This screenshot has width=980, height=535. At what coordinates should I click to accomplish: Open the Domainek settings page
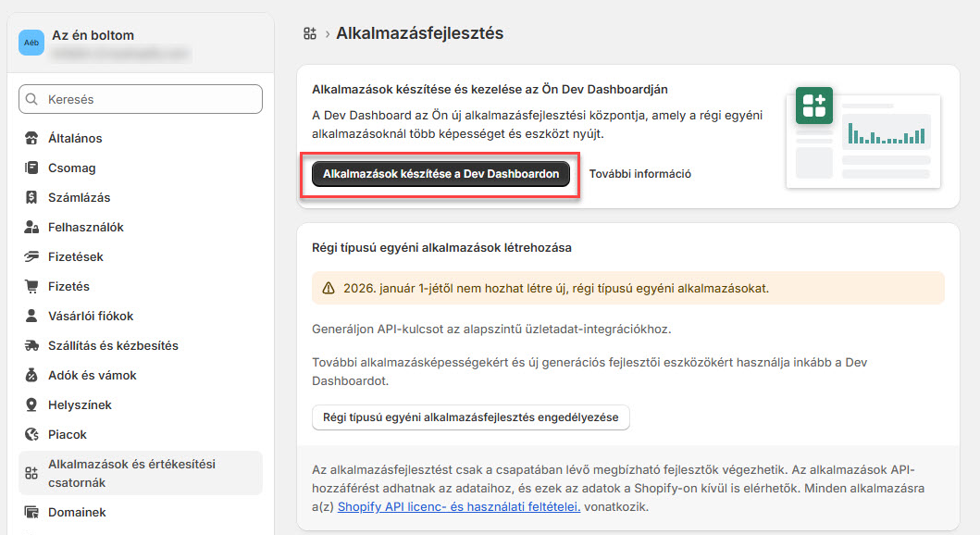click(77, 513)
